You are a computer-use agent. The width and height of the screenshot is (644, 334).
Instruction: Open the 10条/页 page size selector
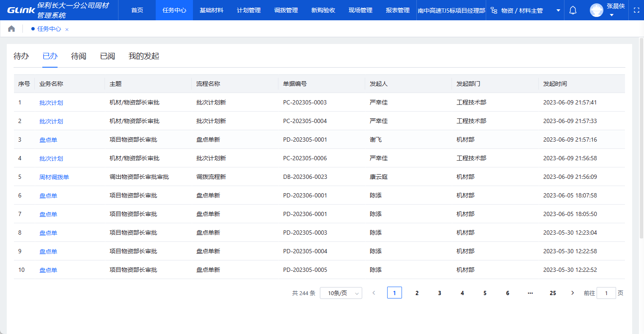(x=341, y=293)
